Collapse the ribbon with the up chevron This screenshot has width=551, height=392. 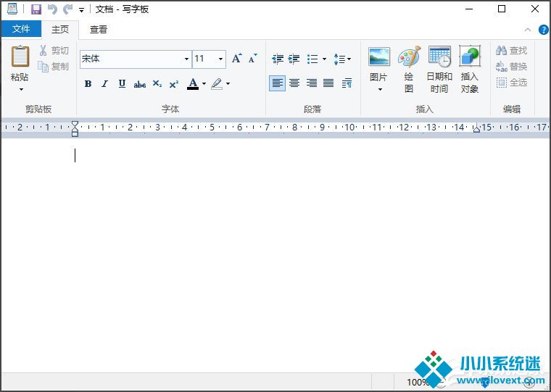tap(528, 30)
